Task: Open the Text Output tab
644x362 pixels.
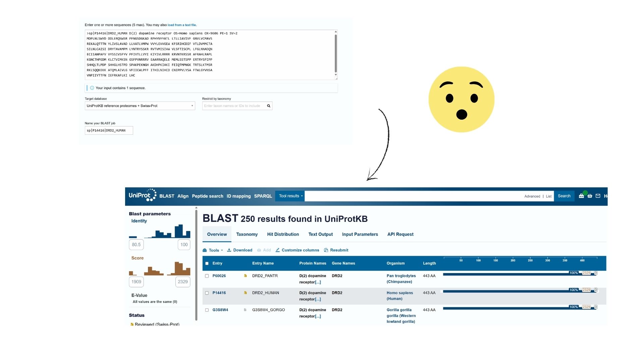Action: [320, 234]
